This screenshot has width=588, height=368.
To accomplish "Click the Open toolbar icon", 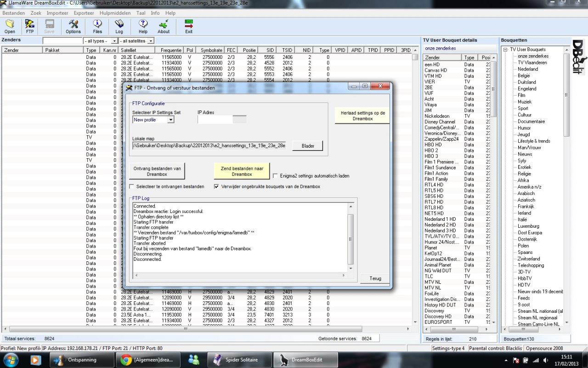I will (x=10, y=27).
